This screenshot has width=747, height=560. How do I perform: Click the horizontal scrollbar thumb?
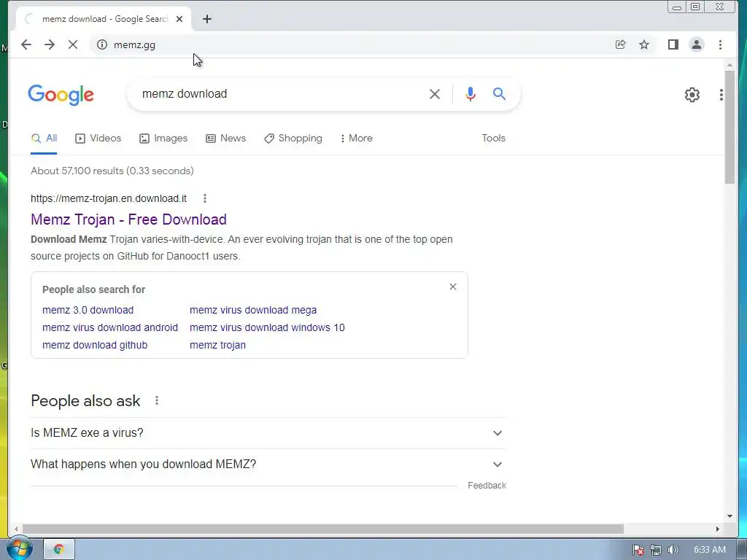pyautogui.click(x=323, y=529)
